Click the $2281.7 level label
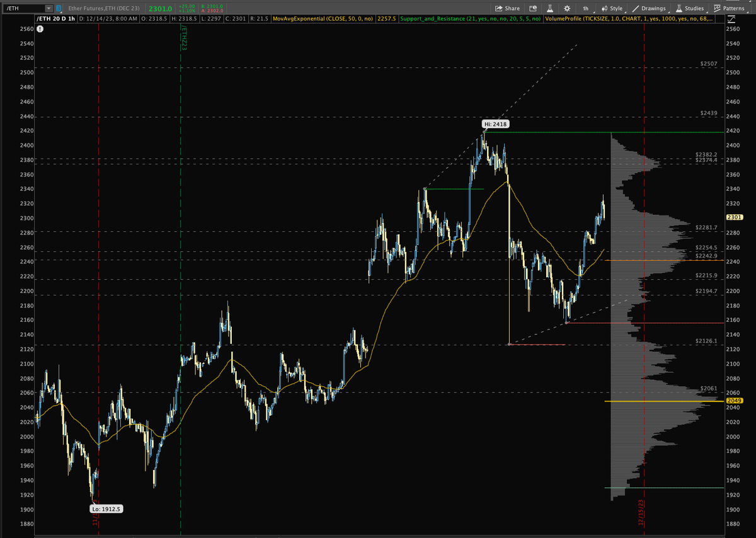Image resolution: width=756 pixels, height=538 pixels. 706,227
